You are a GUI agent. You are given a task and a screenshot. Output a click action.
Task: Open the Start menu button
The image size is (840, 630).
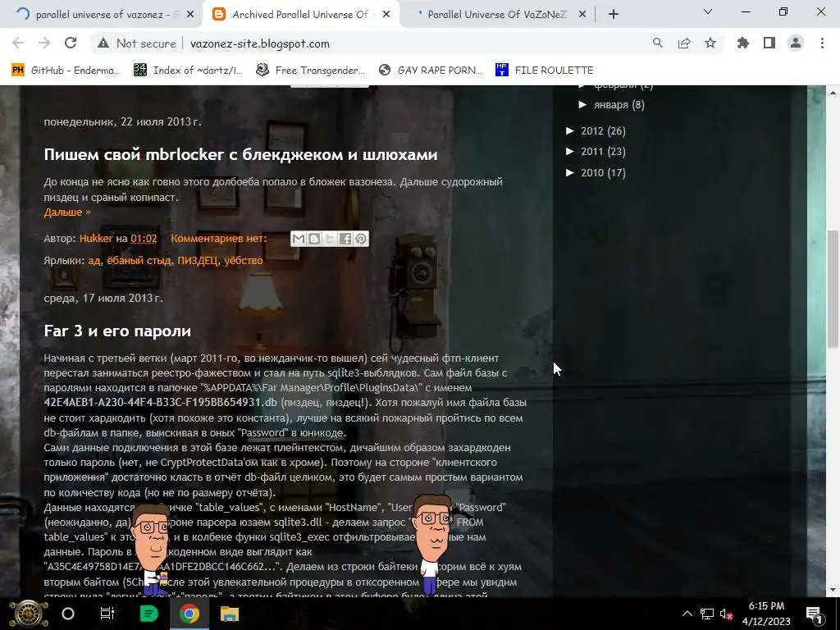point(29,614)
